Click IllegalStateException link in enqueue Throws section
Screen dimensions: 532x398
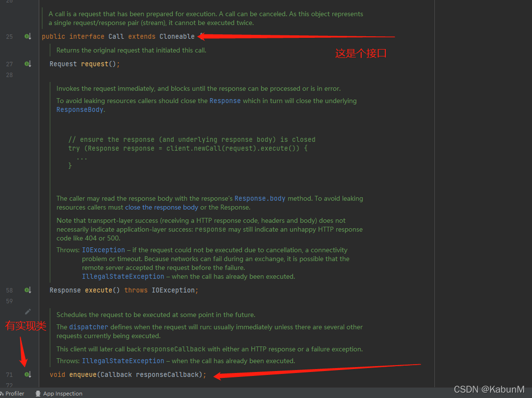(x=123, y=361)
